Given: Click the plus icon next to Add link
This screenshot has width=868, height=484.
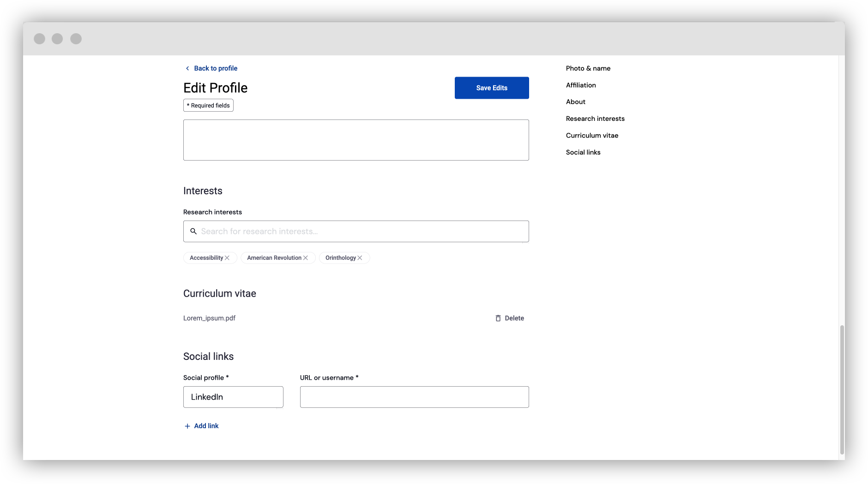Looking at the screenshot, I should (x=187, y=426).
